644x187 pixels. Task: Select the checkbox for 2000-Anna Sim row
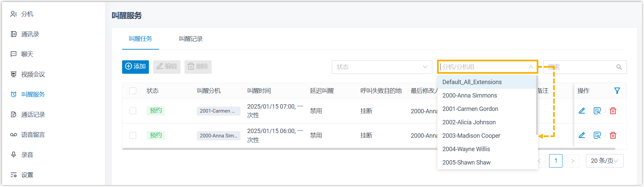133,135
